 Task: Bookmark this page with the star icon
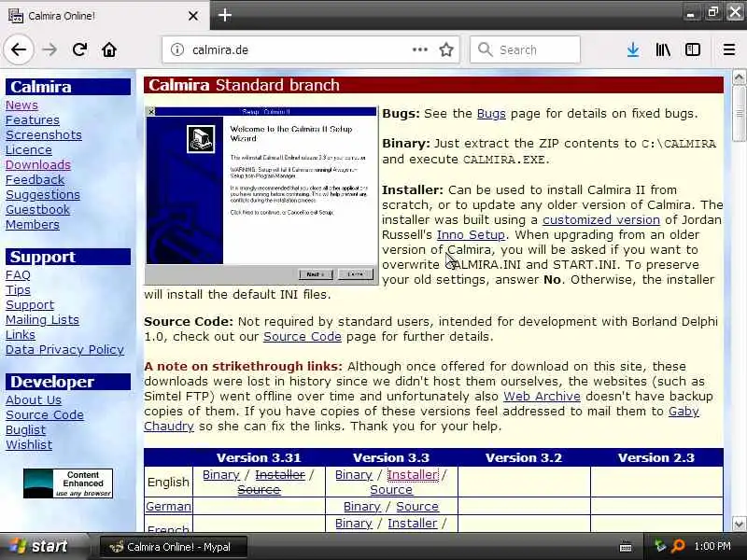[x=446, y=49]
